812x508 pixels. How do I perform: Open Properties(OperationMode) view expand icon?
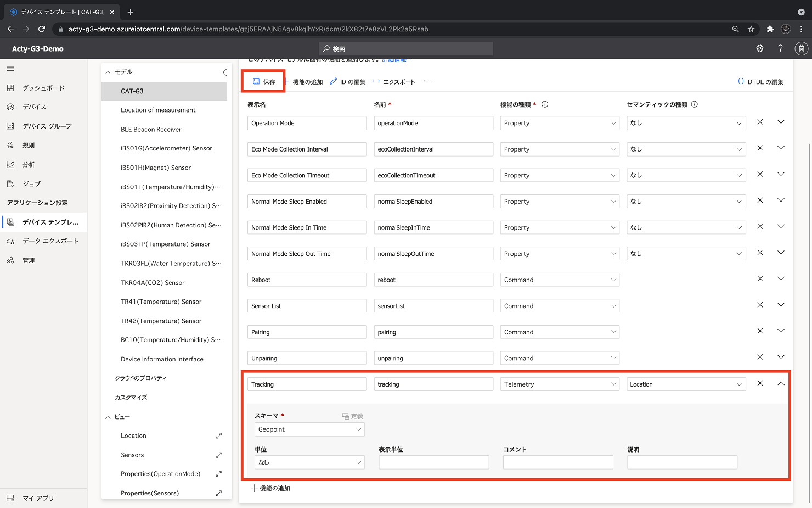(219, 474)
